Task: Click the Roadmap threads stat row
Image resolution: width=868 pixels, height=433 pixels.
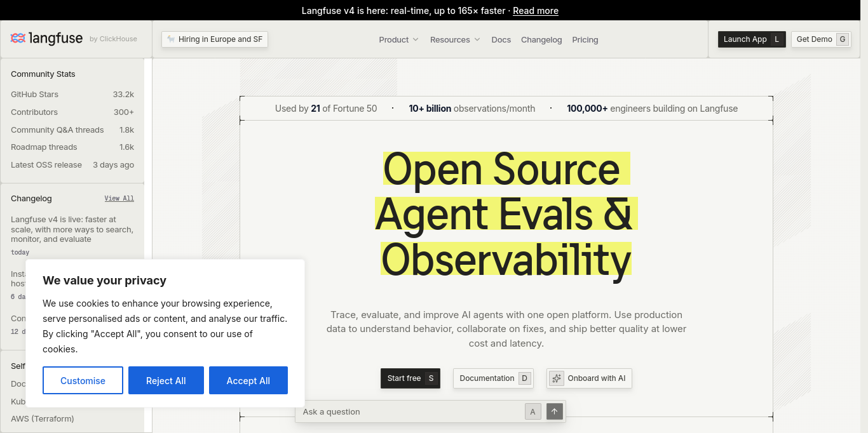Action: coord(72,147)
